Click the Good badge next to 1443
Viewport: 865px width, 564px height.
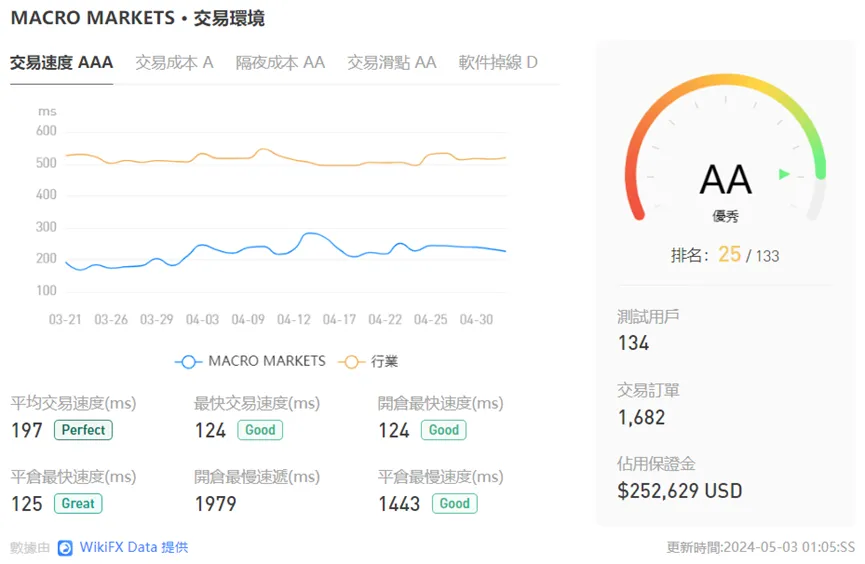(455, 503)
